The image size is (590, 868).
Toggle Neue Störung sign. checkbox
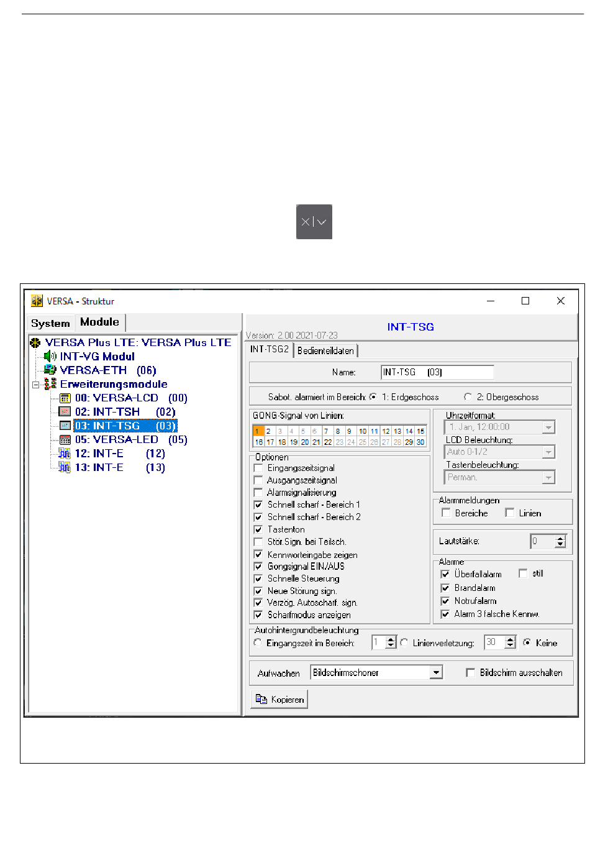[x=258, y=591]
